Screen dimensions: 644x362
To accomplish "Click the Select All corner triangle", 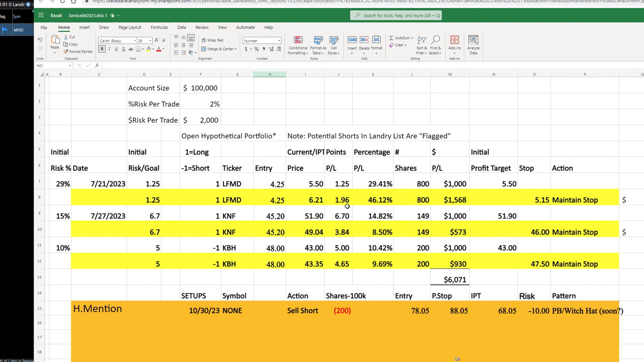I will tap(42, 74).
